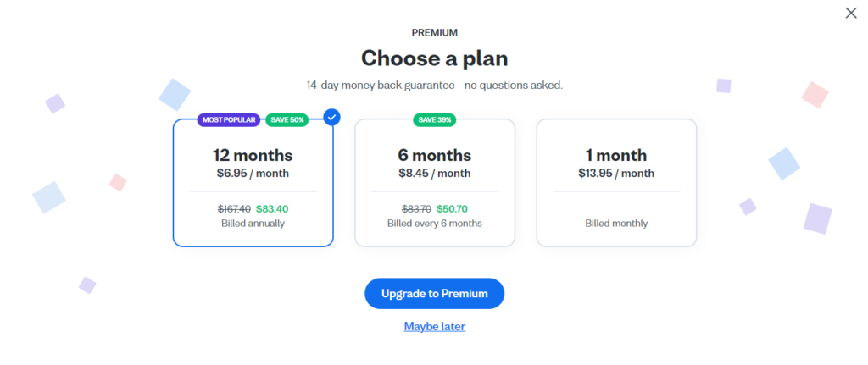868x365 pixels.
Task: Click the $8.45 / month price
Action: point(435,173)
